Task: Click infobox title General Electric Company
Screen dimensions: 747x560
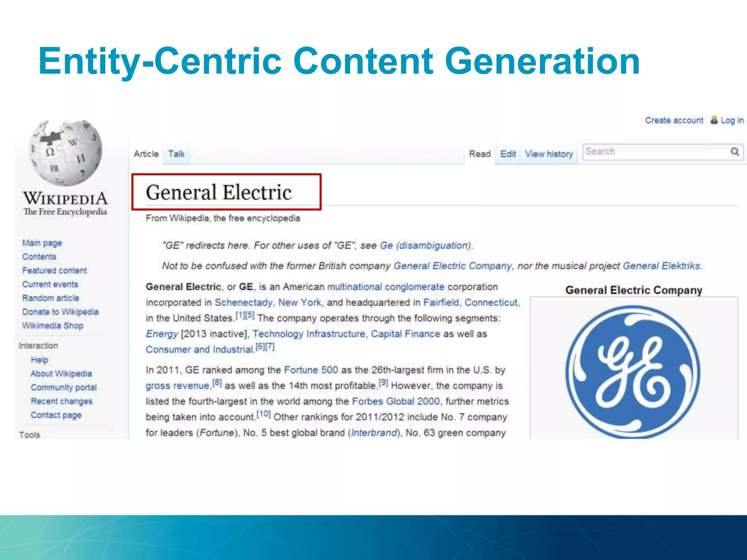Action: [634, 290]
